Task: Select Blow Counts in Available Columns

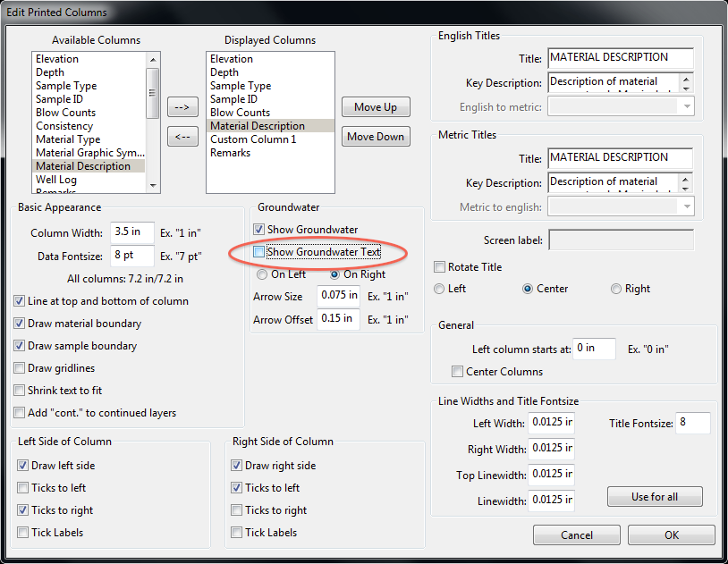Action: [65, 113]
